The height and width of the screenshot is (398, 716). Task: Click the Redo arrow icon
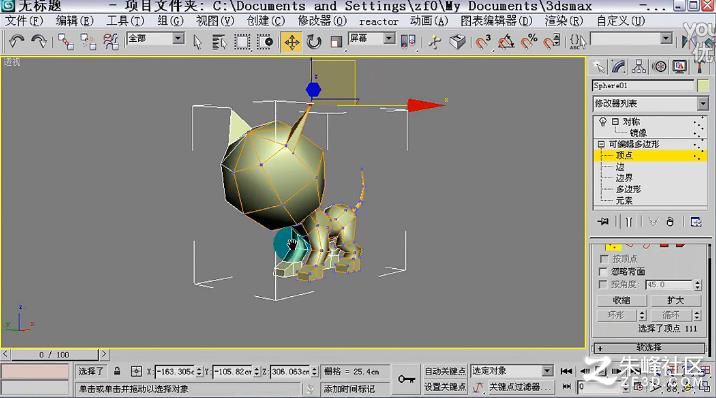[39, 42]
